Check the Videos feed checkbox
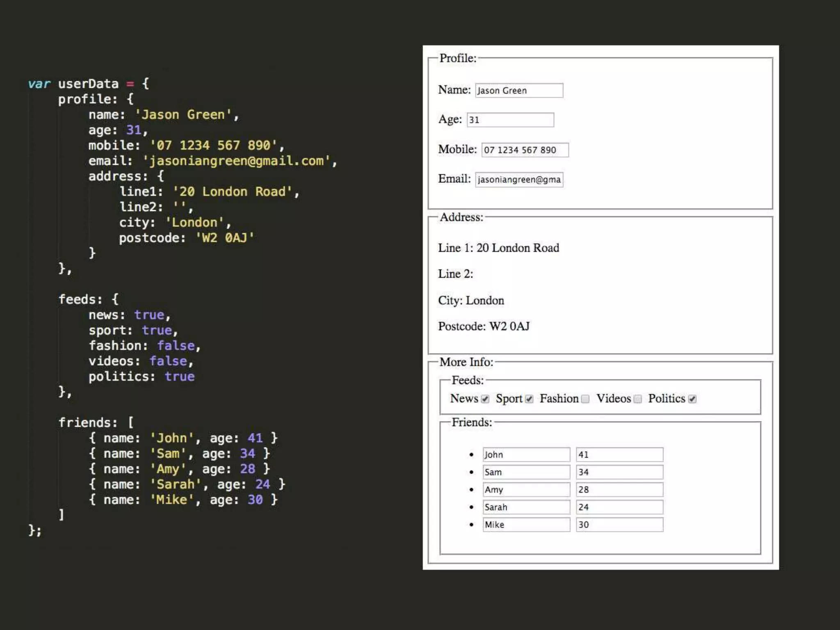Image resolution: width=840 pixels, height=630 pixels. click(638, 399)
